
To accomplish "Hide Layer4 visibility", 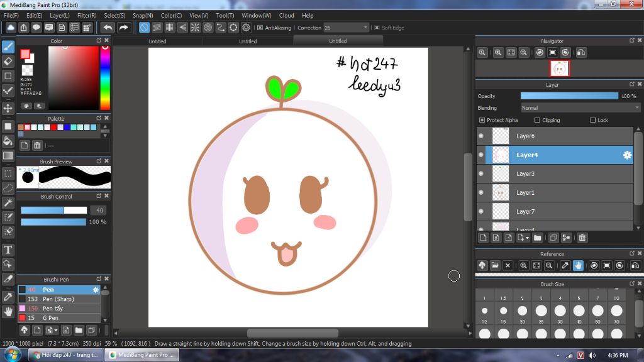I will coord(481,155).
